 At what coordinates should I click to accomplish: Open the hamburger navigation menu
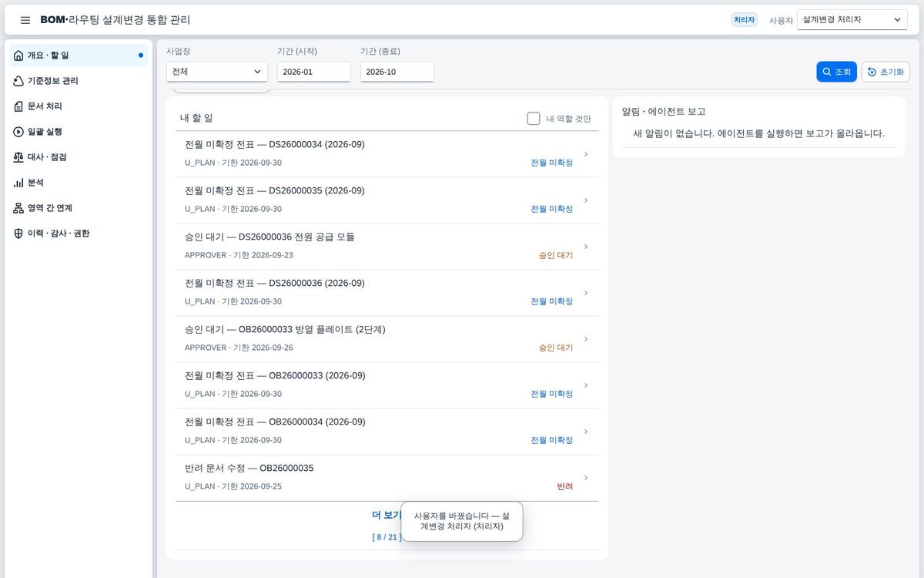pos(25,20)
